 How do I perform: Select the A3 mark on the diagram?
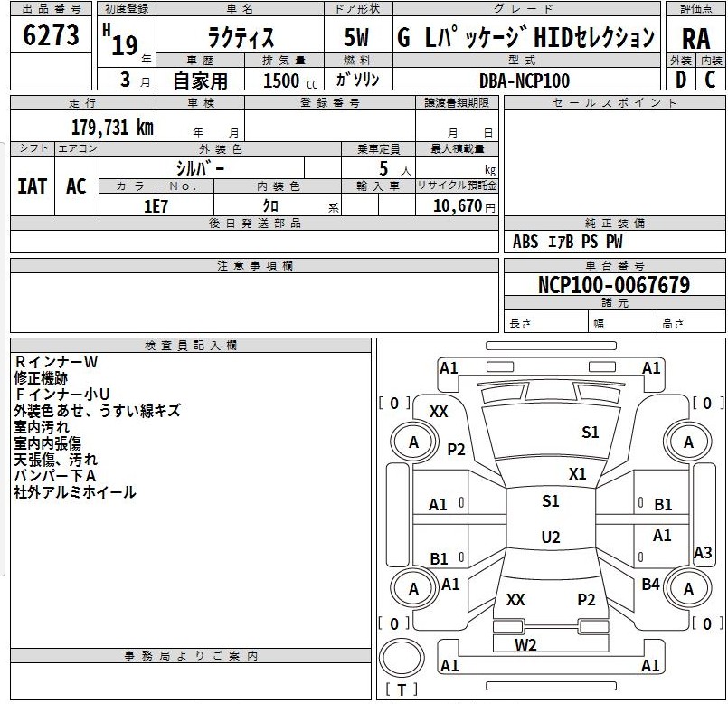[x=703, y=553]
